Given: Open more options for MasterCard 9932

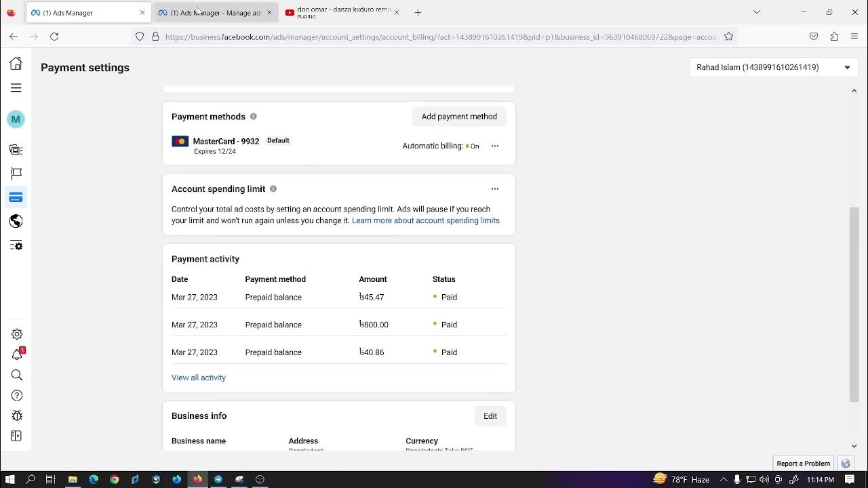Looking at the screenshot, I should coord(495,146).
